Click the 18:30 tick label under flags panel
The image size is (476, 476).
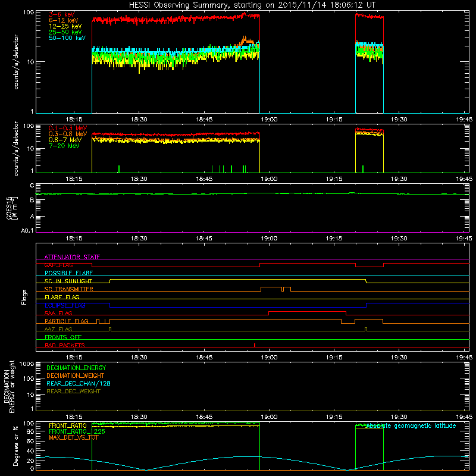point(139,358)
